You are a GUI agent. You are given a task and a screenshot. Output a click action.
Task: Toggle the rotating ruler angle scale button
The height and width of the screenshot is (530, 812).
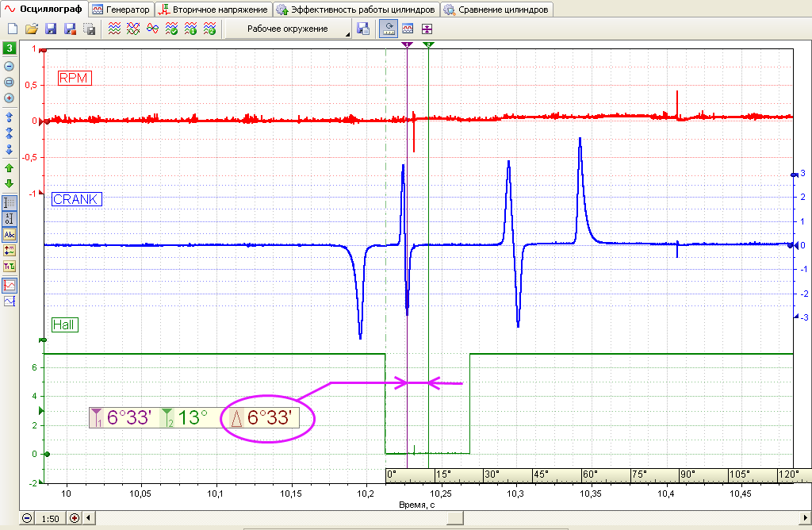389,29
